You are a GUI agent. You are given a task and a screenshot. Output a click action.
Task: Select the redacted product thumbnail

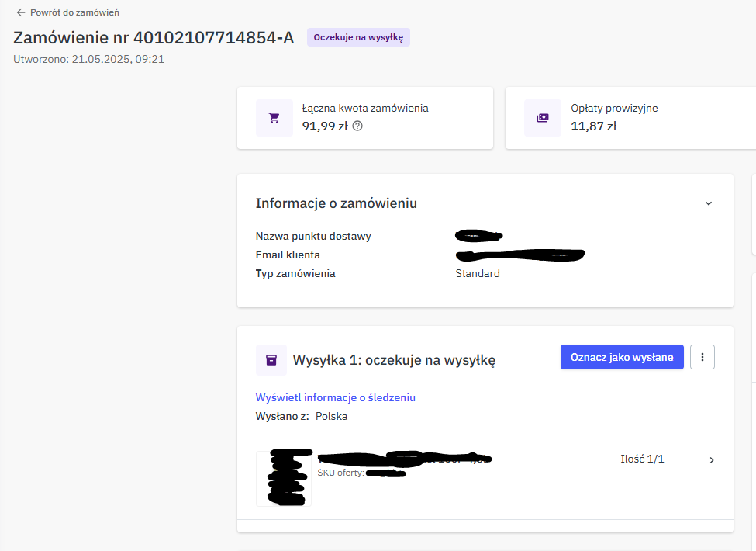pos(284,478)
